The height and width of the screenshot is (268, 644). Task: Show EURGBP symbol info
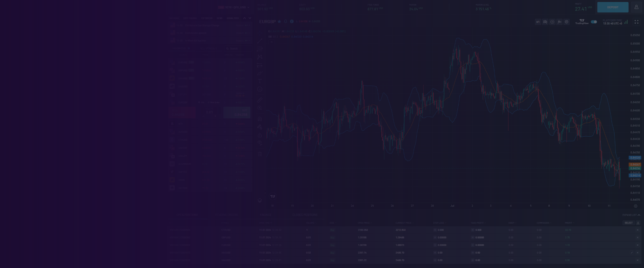[x=292, y=21]
